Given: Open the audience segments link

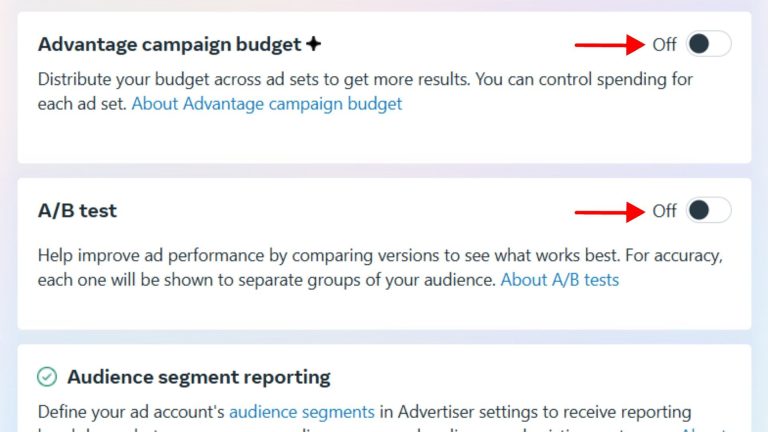Looking at the screenshot, I should tap(301, 411).
